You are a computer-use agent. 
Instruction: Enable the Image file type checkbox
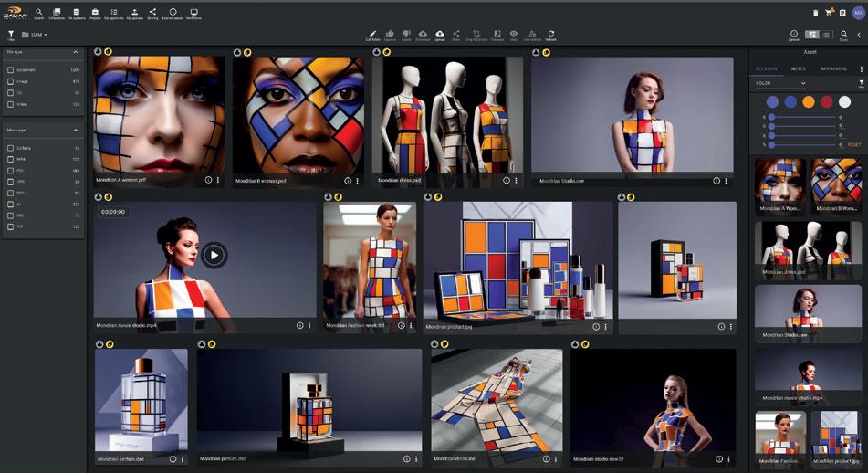pos(11,81)
